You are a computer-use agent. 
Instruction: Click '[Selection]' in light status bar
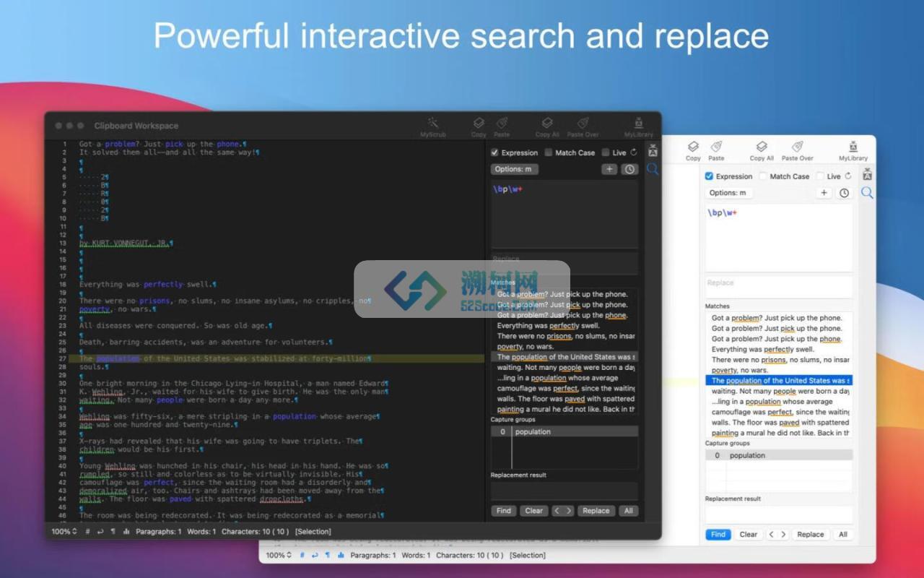pyautogui.click(x=528, y=556)
